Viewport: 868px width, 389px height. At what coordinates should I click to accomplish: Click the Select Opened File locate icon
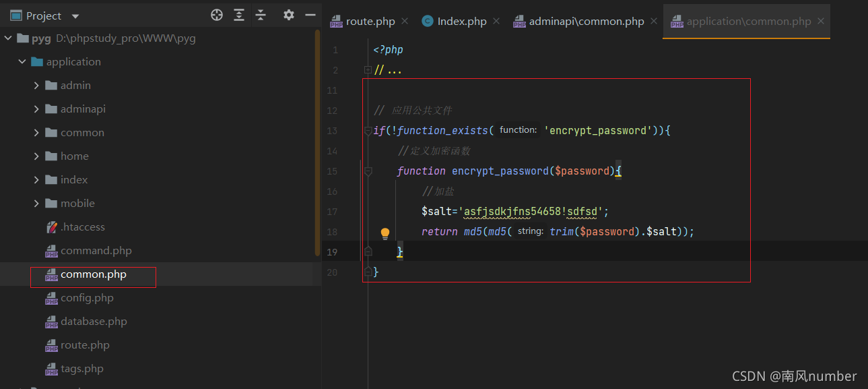point(217,15)
